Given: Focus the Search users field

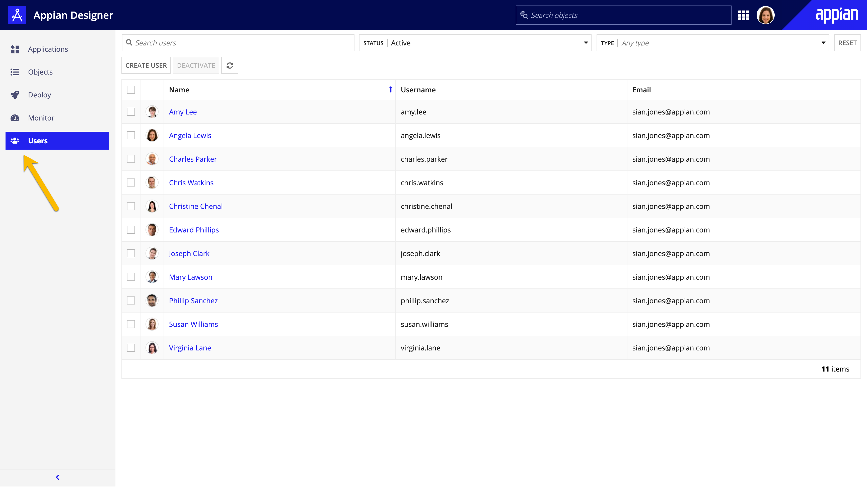Looking at the screenshot, I should click(238, 43).
